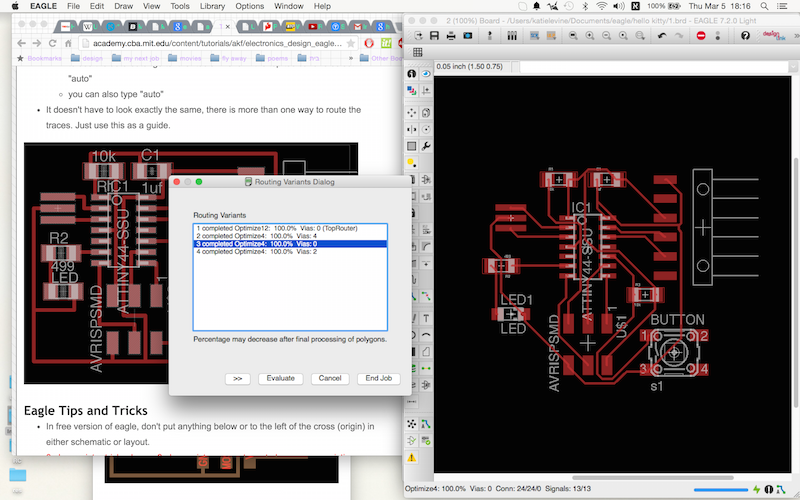Image resolution: width=800 pixels, height=500 pixels.
Task: Print the board using the printer icon
Action: tap(451, 36)
